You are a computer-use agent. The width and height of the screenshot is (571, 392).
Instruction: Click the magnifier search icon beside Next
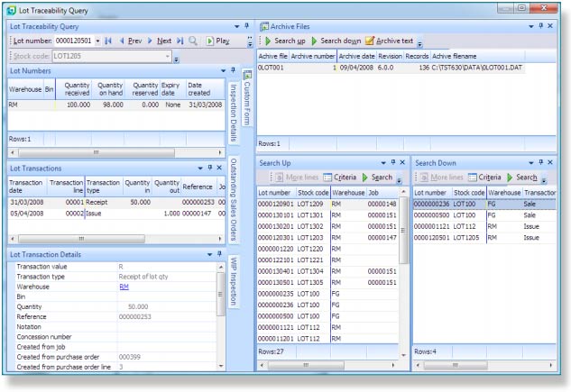(192, 41)
